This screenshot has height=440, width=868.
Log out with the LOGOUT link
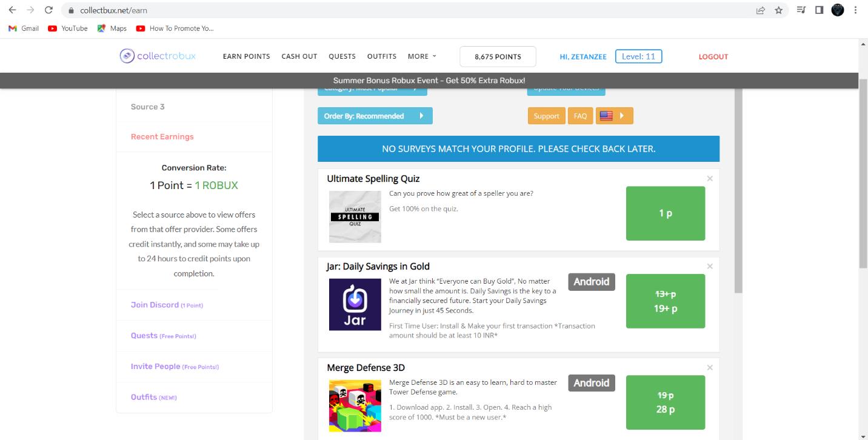713,57
